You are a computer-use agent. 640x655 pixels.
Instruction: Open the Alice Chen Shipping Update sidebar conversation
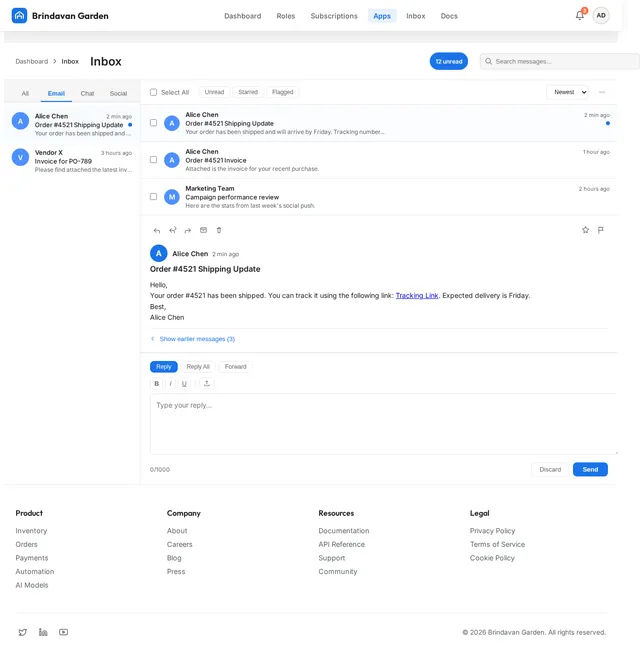[x=72, y=124]
